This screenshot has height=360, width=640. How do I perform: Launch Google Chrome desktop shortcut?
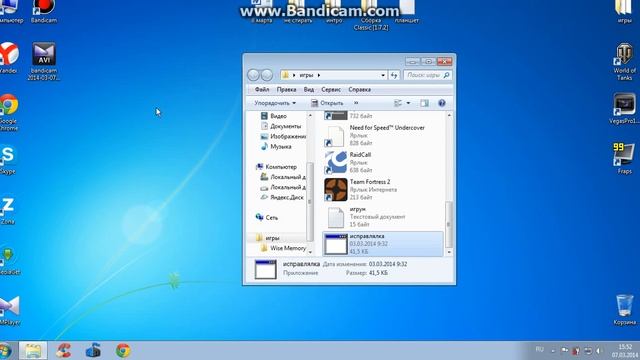(x=9, y=112)
